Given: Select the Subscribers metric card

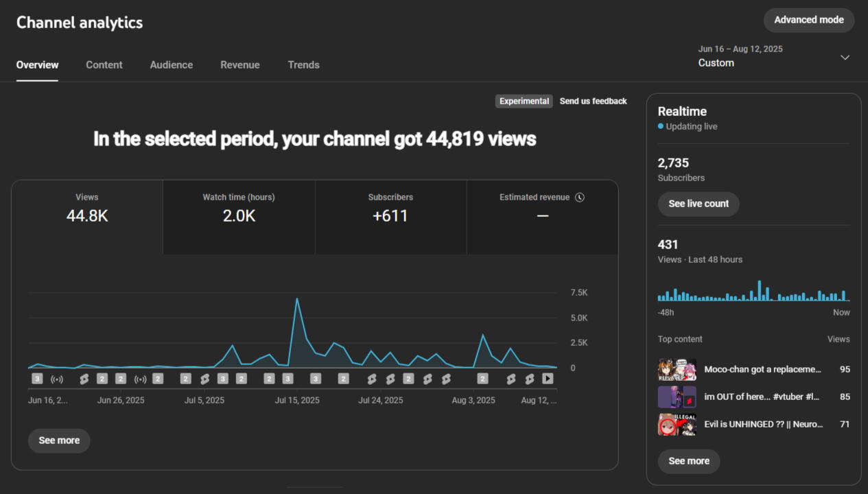Looking at the screenshot, I should 390,217.
